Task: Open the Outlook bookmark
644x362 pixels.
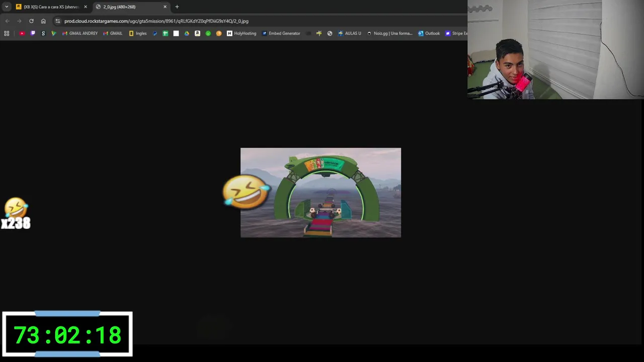Action: [x=429, y=33]
